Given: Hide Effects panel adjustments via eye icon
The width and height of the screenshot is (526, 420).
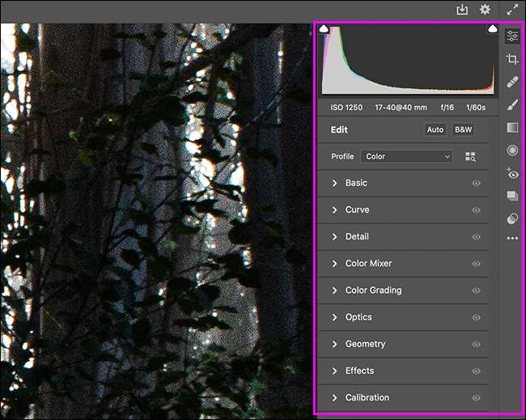Looking at the screenshot, I should pos(476,371).
